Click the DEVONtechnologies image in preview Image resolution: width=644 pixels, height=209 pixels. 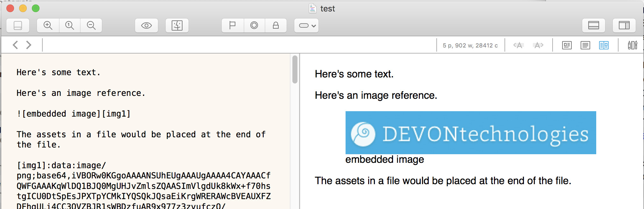(471, 133)
